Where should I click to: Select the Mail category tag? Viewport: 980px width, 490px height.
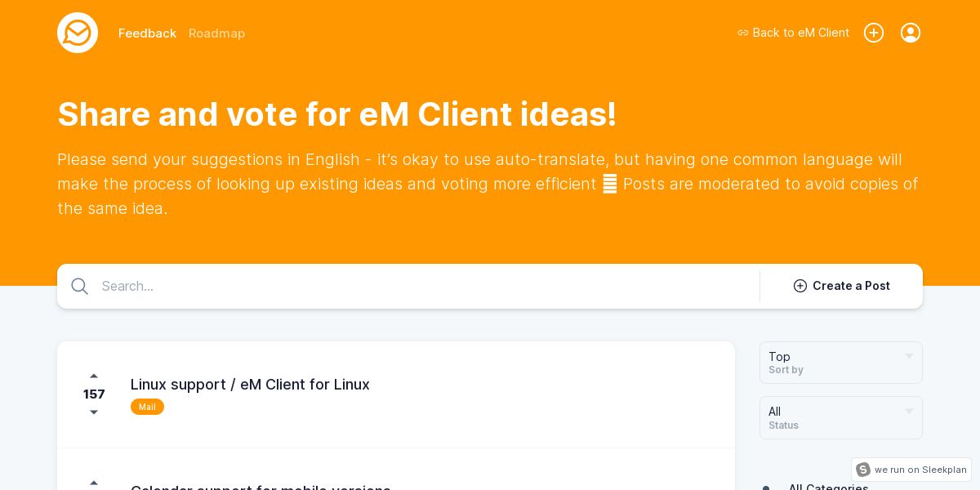click(147, 407)
